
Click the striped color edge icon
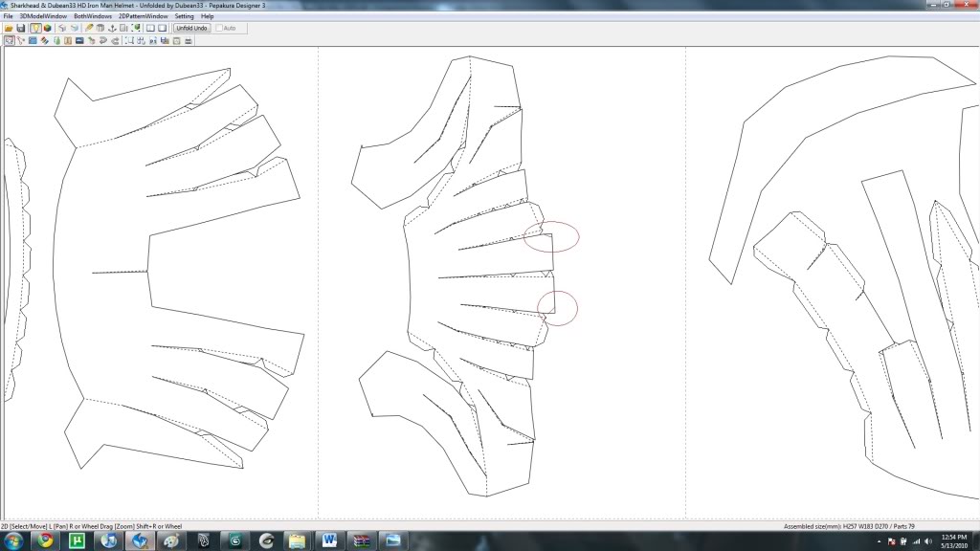[44, 40]
